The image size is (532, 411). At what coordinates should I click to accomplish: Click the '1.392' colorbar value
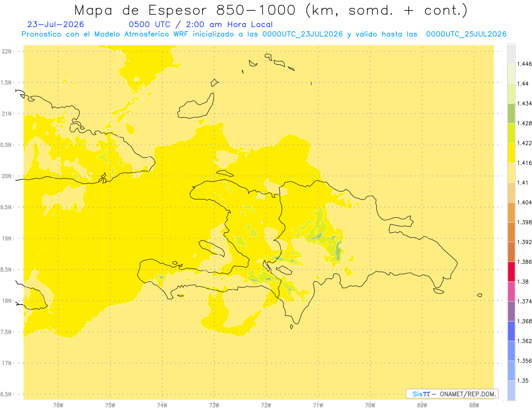click(524, 242)
